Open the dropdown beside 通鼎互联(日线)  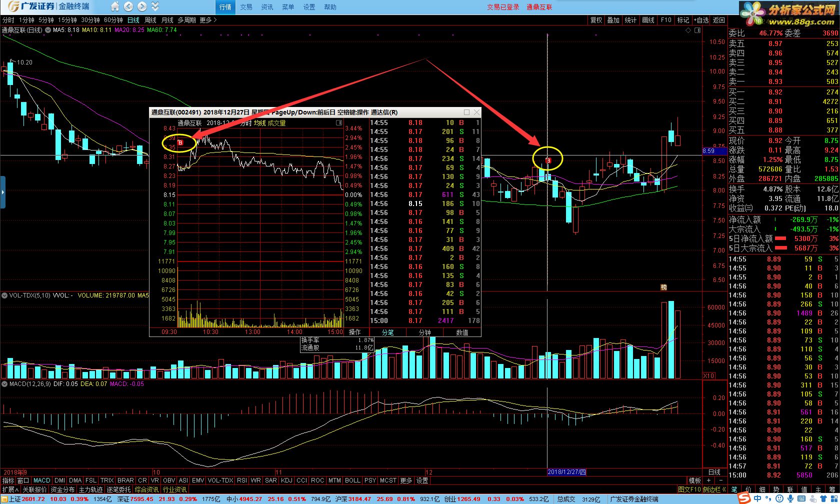(x=48, y=30)
